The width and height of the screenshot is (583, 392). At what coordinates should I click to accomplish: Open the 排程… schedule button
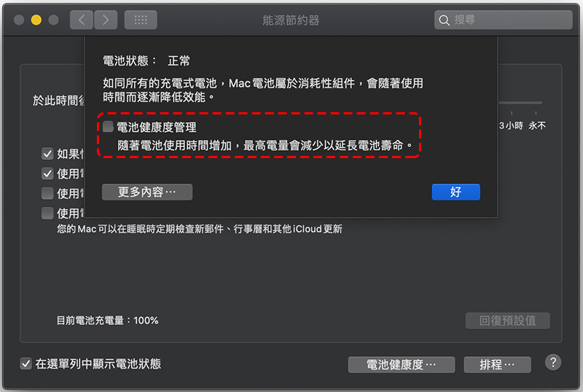[x=497, y=364]
